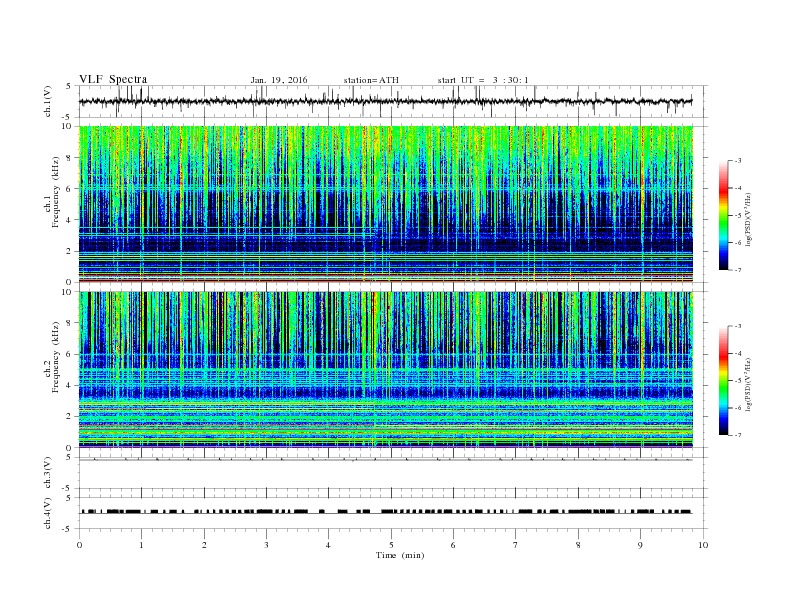The image size is (792, 612).
Task: Select the "Jan. 19, 2016" date text
Action: pyautogui.click(x=279, y=80)
